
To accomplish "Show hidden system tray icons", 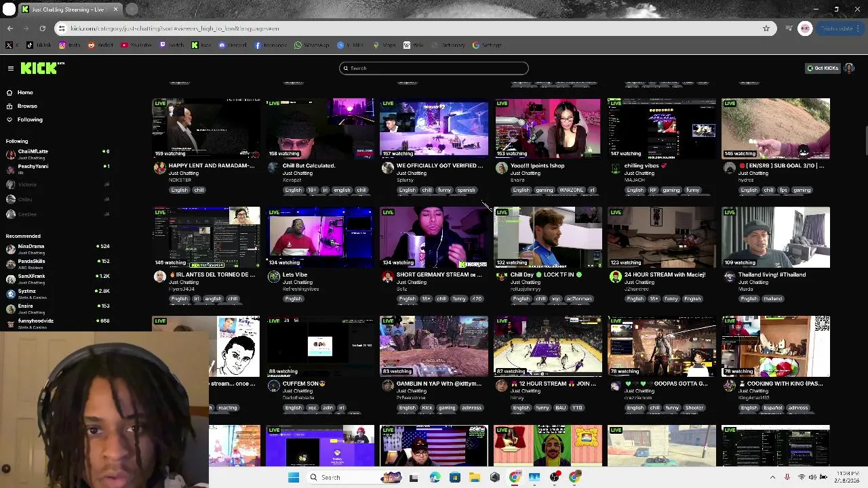I will [772, 477].
